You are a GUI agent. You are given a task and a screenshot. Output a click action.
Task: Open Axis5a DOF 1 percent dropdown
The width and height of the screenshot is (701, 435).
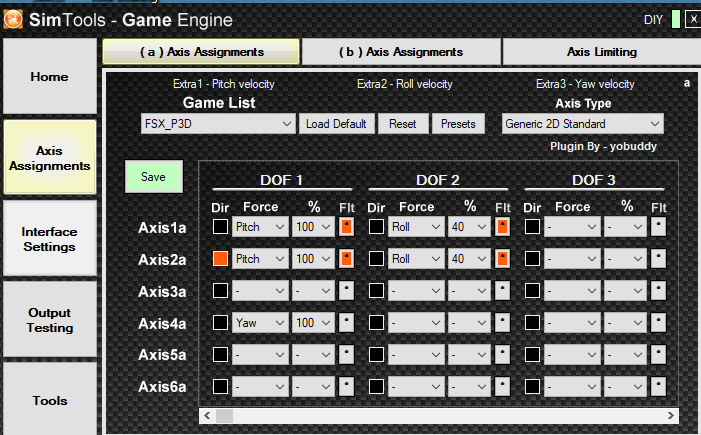[x=313, y=355]
